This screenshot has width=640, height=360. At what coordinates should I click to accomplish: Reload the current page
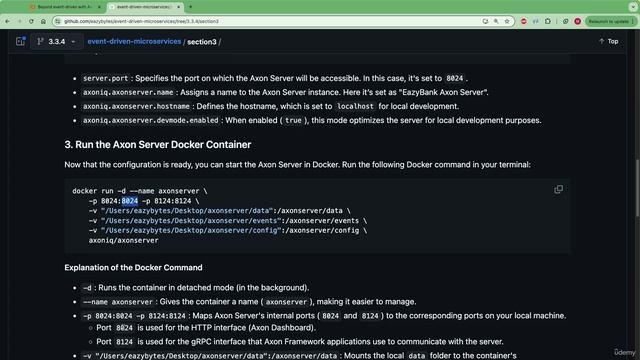click(31, 21)
